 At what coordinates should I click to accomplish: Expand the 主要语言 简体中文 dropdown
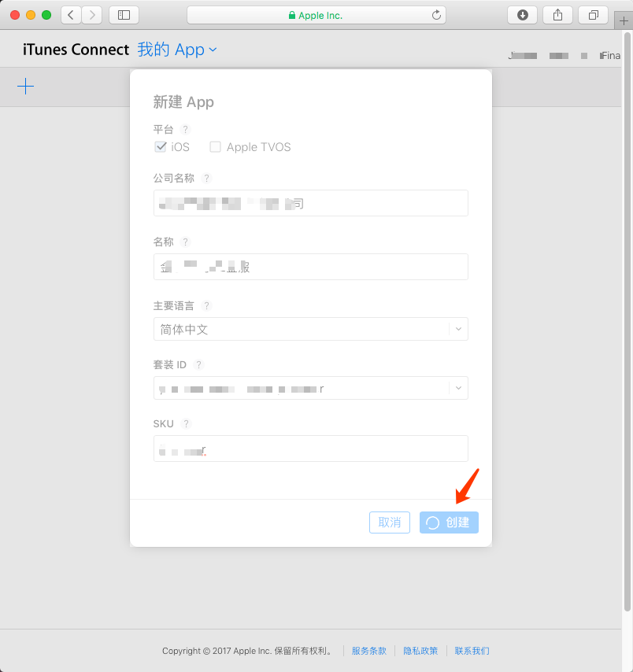pos(311,329)
